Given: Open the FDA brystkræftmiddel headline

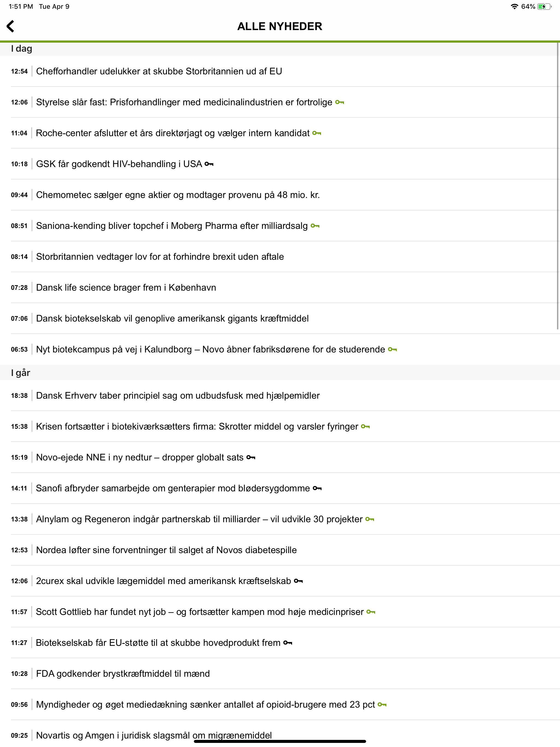Looking at the screenshot, I should pyautogui.click(x=123, y=673).
